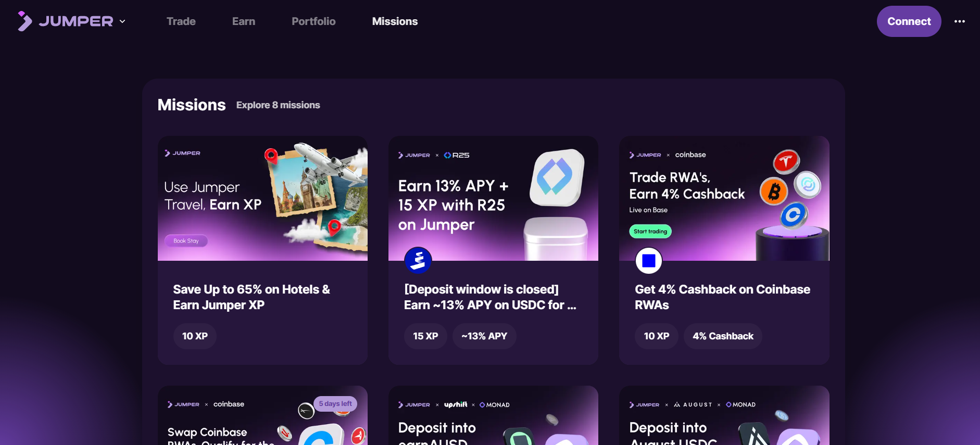This screenshot has height=445, width=980.
Task: Click the ~13% APY badge
Action: pos(484,336)
